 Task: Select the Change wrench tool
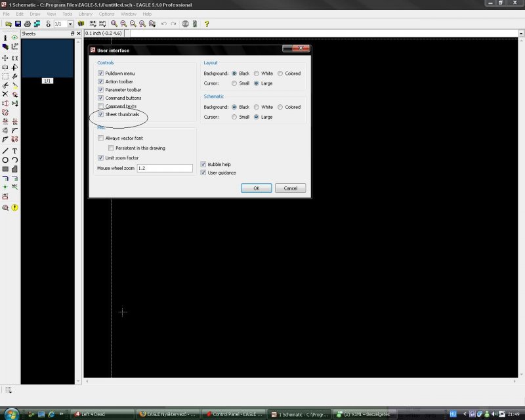[x=14, y=76]
